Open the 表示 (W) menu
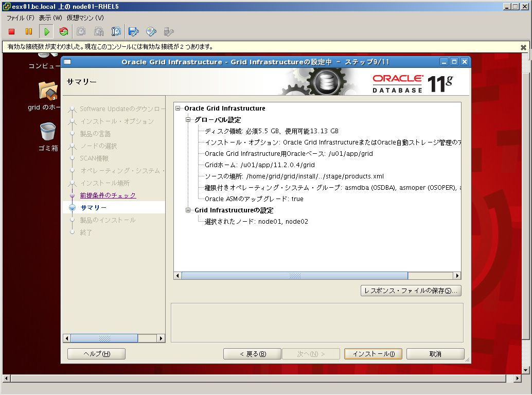The height and width of the screenshot is (395, 532). (x=50, y=17)
